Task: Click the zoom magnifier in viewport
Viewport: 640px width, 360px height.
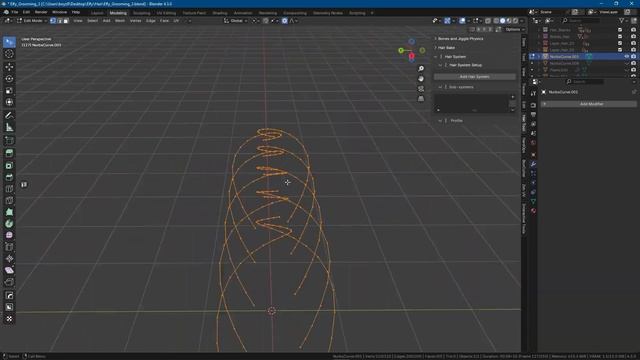Action: 421,69
